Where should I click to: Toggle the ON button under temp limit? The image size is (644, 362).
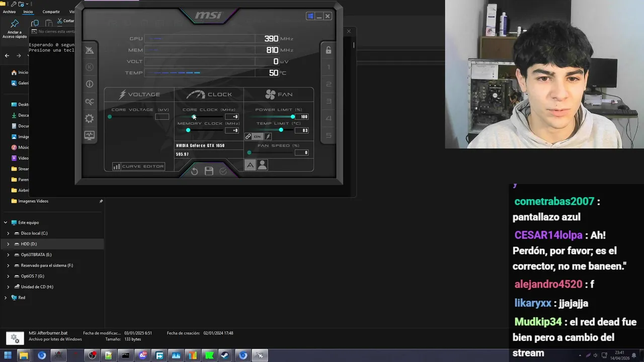258,137
